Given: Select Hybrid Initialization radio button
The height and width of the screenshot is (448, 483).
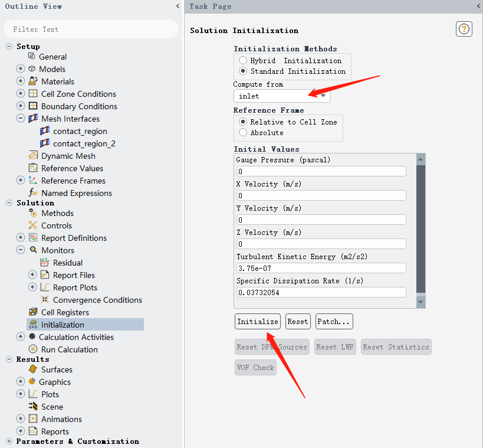Looking at the screenshot, I should pos(243,61).
